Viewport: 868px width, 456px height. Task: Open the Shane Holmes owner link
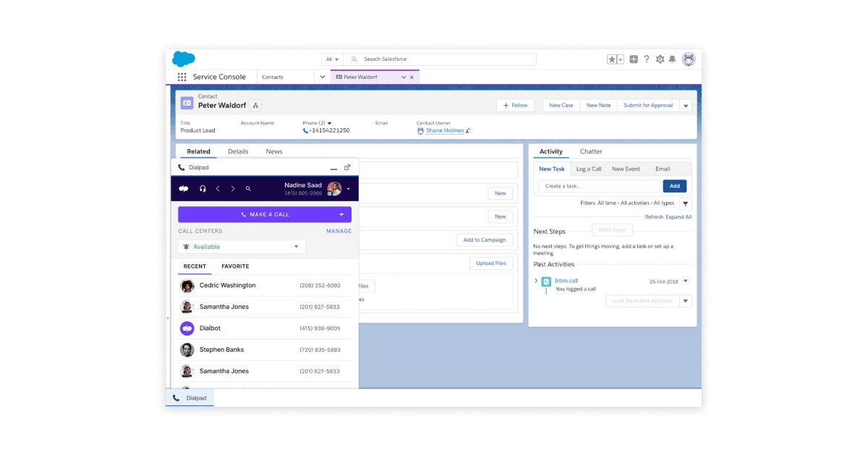click(x=445, y=131)
